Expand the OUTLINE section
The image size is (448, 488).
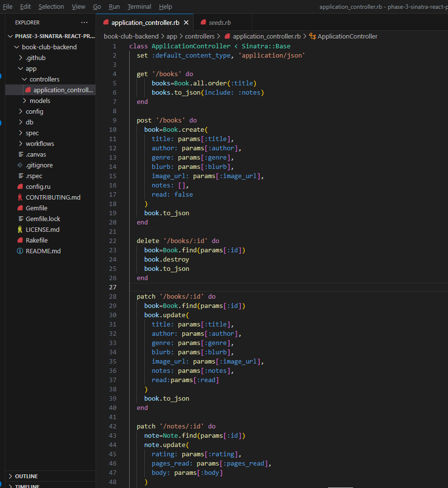(x=27, y=476)
